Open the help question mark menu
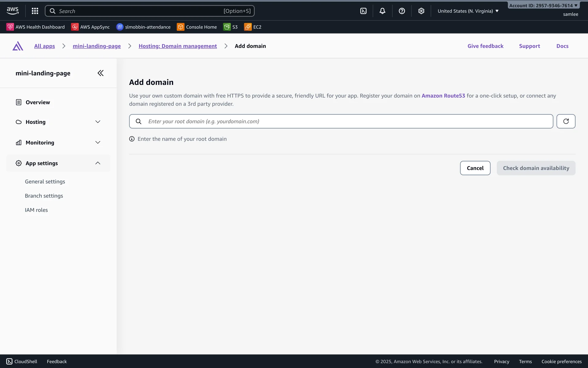The image size is (588, 368). (x=402, y=11)
